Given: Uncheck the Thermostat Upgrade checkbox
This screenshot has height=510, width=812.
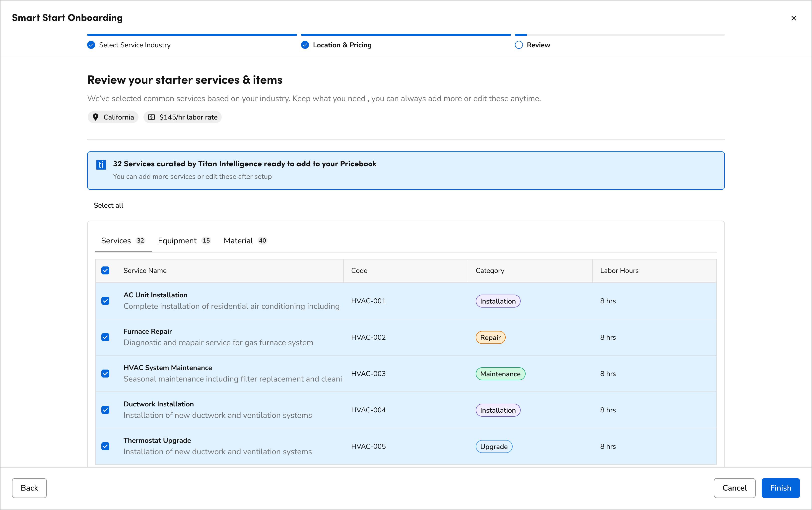Looking at the screenshot, I should 105,446.
